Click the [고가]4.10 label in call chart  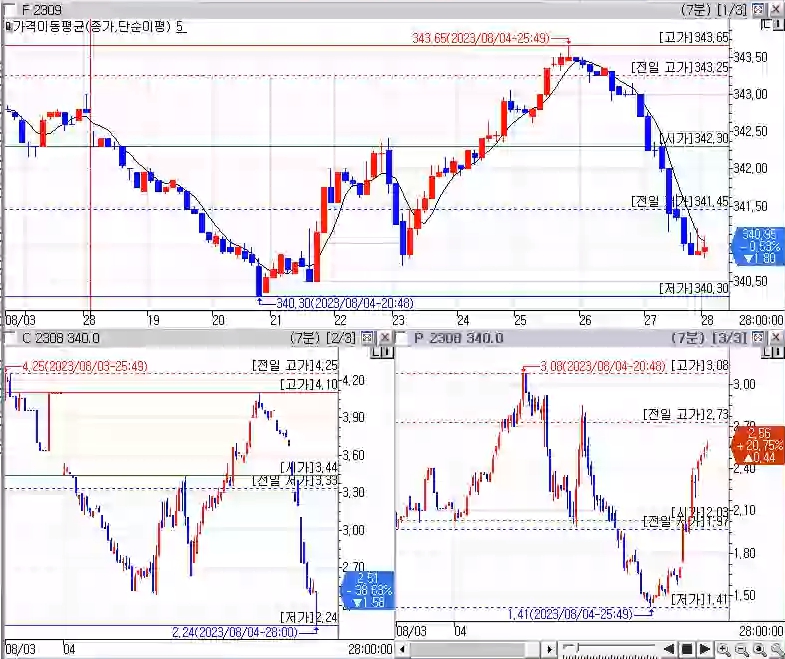pyautogui.click(x=309, y=385)
